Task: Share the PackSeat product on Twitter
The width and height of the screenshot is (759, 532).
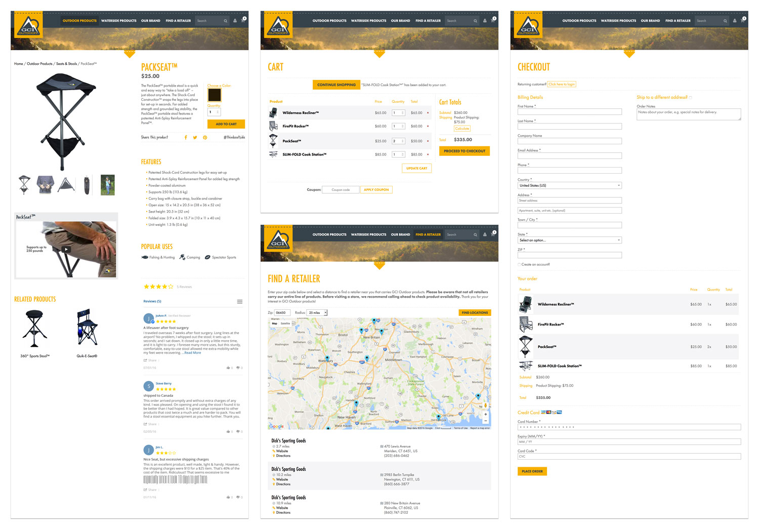Action: [x=195, y=138]
